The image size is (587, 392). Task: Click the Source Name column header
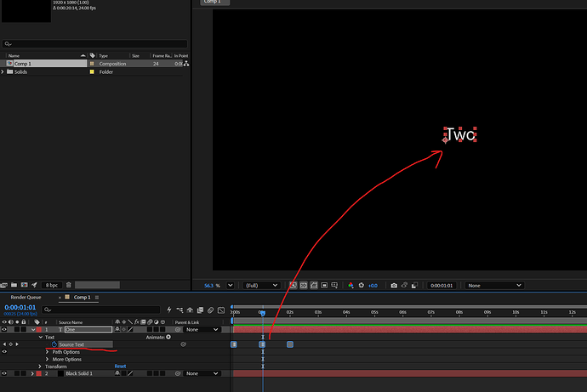tap(71, 322)
